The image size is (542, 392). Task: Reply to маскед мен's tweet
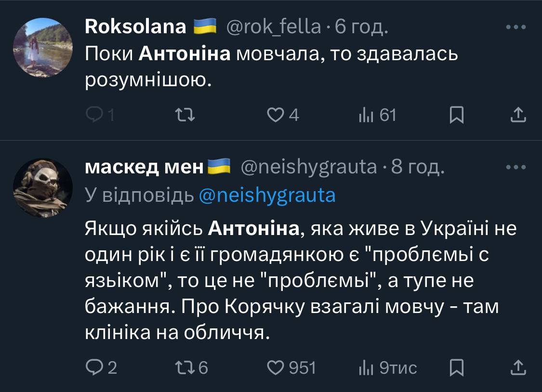tap(93, 368)
